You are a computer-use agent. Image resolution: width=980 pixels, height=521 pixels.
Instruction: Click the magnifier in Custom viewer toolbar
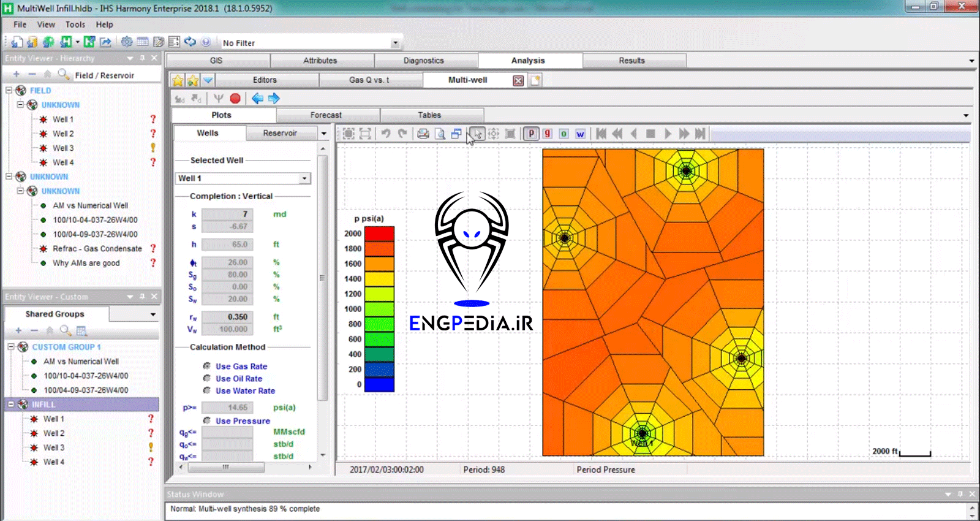click(66, 330)
